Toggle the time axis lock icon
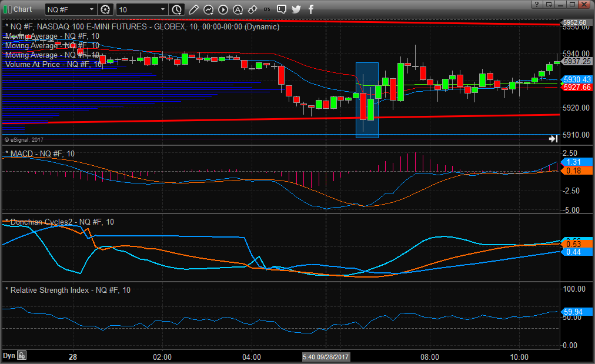595x364 pixels. [22, 356]
